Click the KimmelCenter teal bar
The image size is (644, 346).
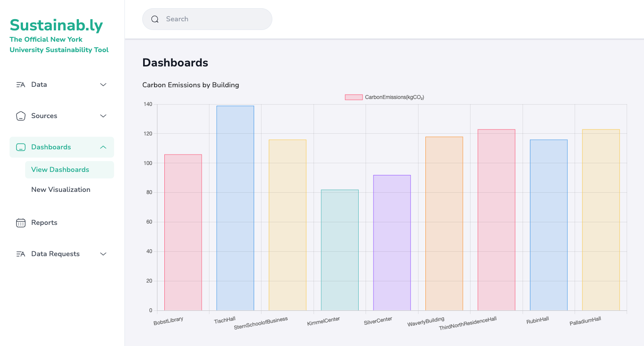(340, 250)
